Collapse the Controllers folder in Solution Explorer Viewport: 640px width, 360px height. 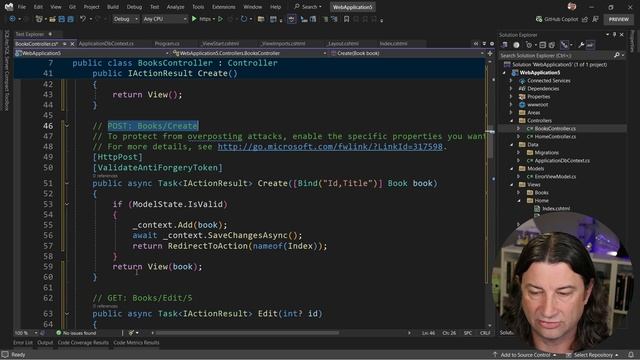click(x=512, y=121)
